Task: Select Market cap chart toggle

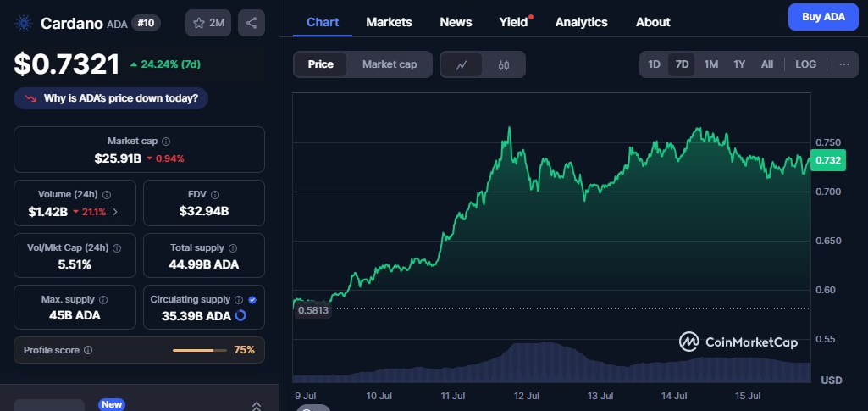Action: (x=390, y=64)
